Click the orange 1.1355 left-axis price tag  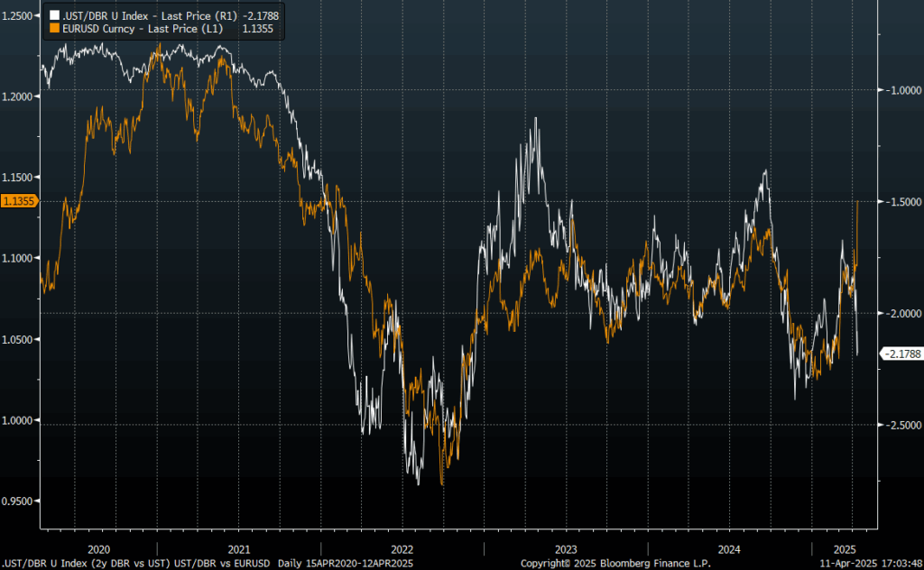tap(19, 201)
